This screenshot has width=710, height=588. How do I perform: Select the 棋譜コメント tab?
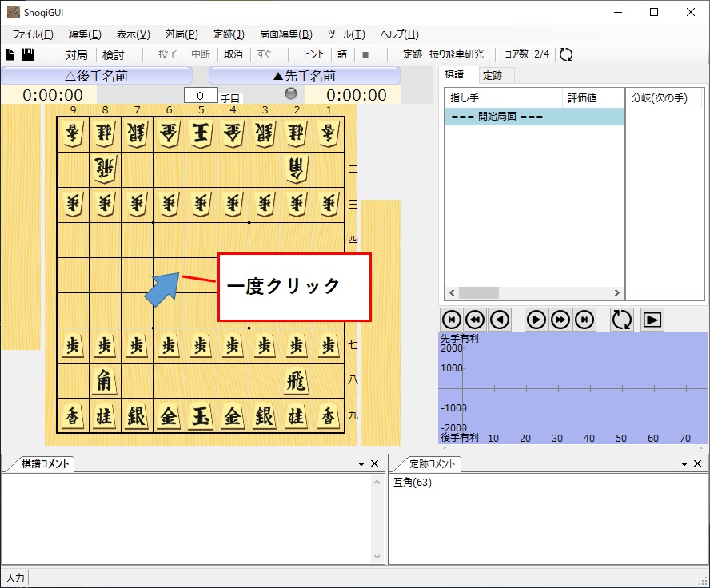point(46,463)
